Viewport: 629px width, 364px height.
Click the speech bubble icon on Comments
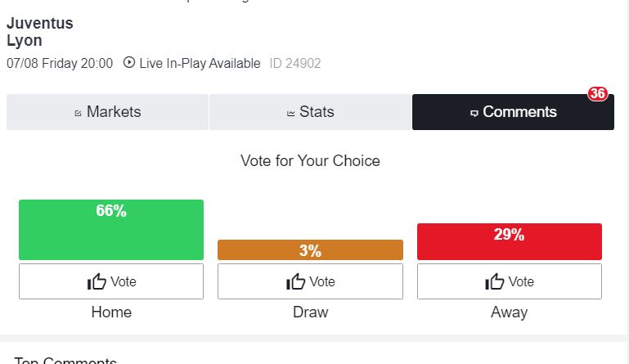474,113
